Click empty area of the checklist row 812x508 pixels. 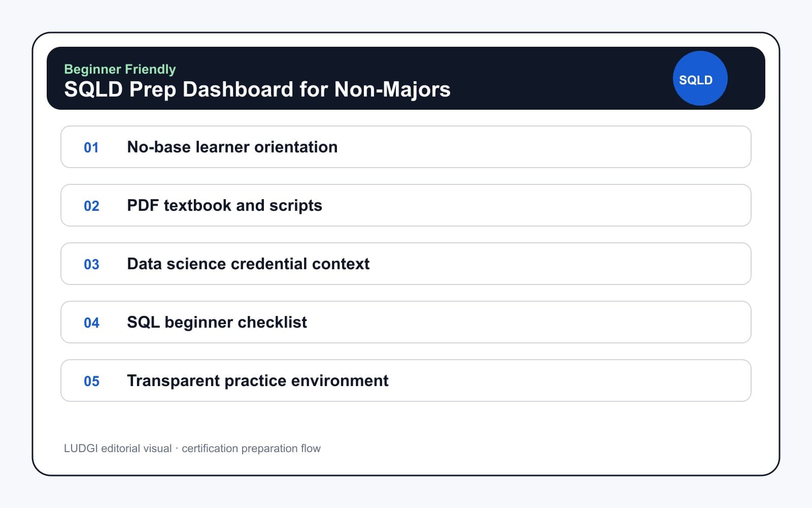[528, 322]
